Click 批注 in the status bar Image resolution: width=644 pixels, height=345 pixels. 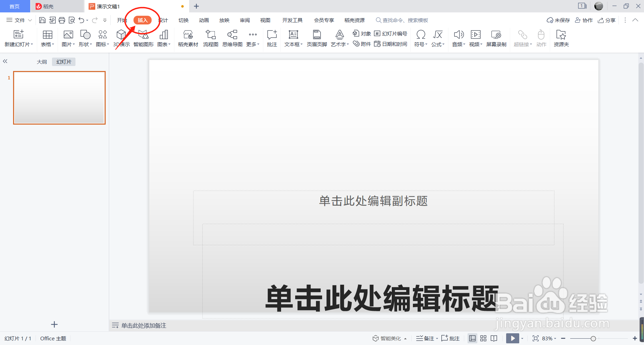[450, 338]
